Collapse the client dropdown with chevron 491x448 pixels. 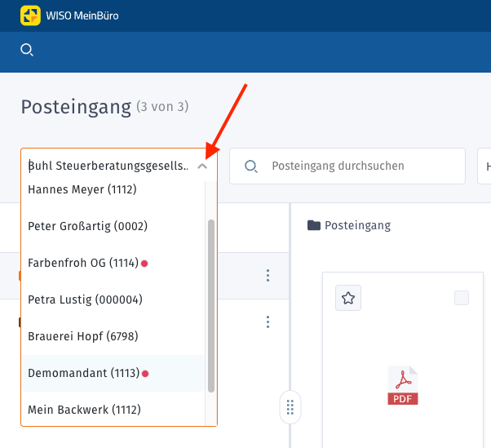(203, 166)
